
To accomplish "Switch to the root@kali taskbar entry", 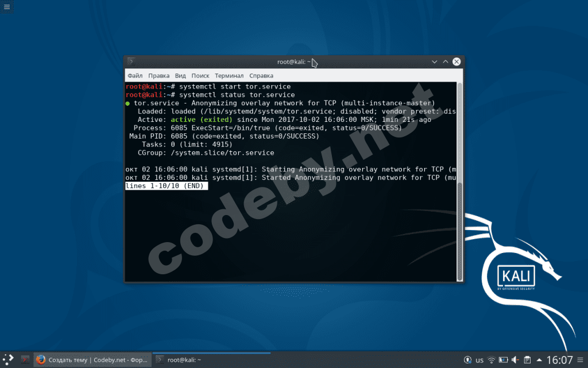I will click(212, 360).
